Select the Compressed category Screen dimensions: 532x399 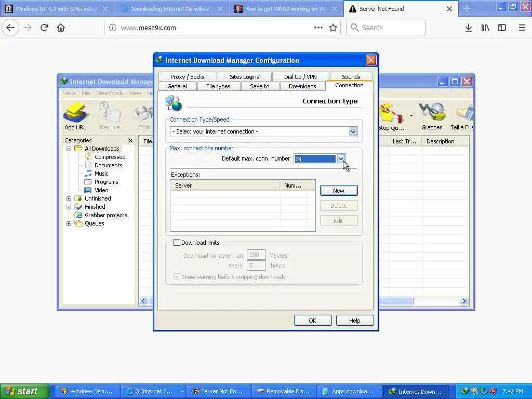click(110, 157)
